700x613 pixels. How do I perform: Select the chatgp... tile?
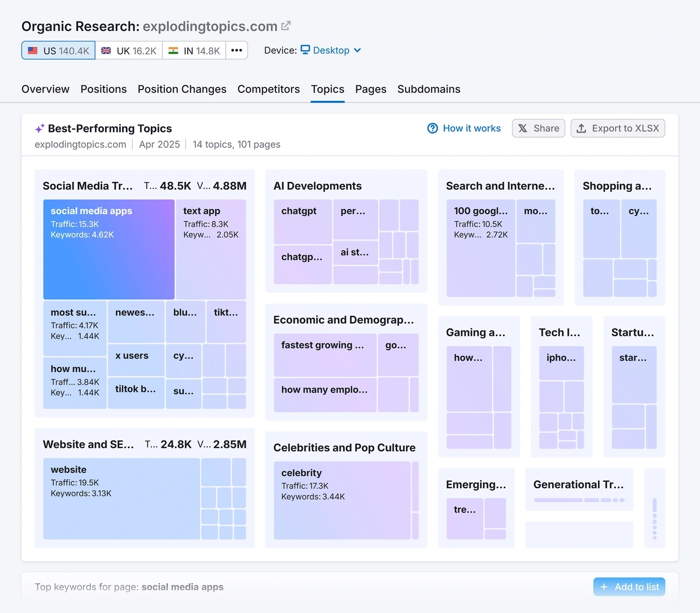pos(303,265)
